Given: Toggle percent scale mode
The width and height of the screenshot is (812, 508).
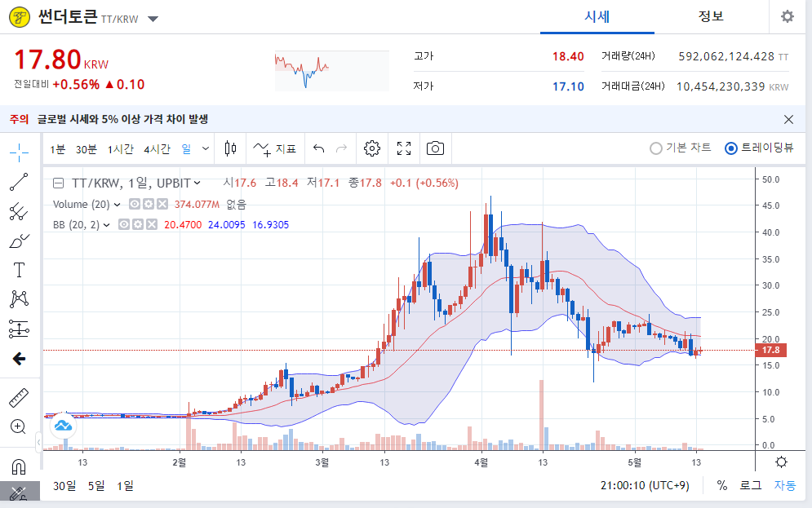Looking at the screenshot, I should 722,486.
